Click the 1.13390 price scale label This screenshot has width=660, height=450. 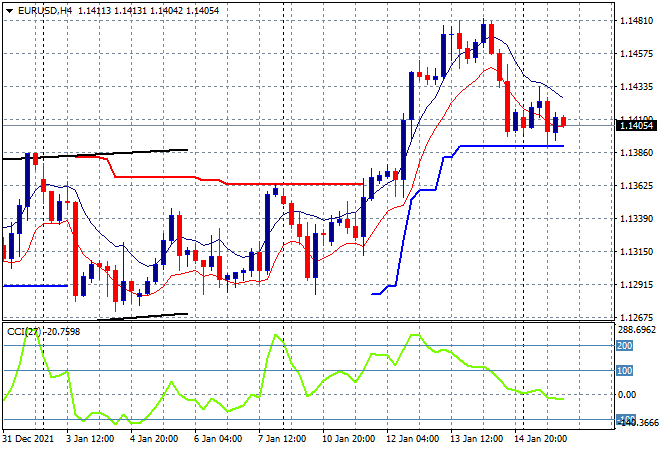(636, 218)
